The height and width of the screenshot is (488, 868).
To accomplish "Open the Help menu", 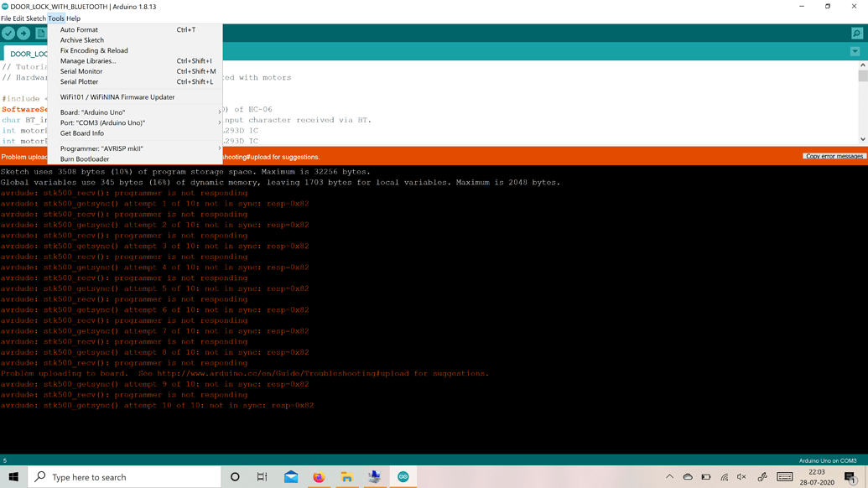I will pos(72,18).
